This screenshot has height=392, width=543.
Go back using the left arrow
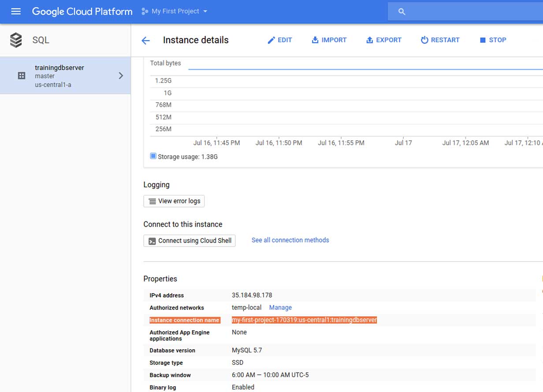coord(145,41)
